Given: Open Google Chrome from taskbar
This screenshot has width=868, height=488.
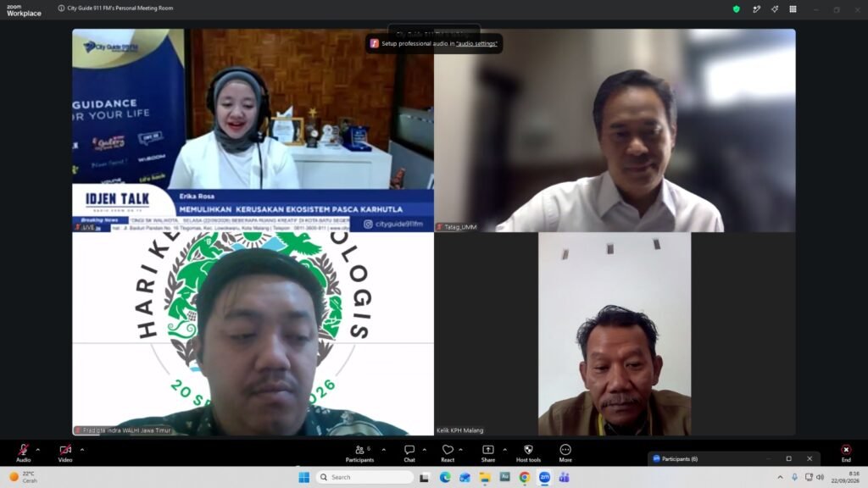Looking at the screenshot, I should (524, 477).
